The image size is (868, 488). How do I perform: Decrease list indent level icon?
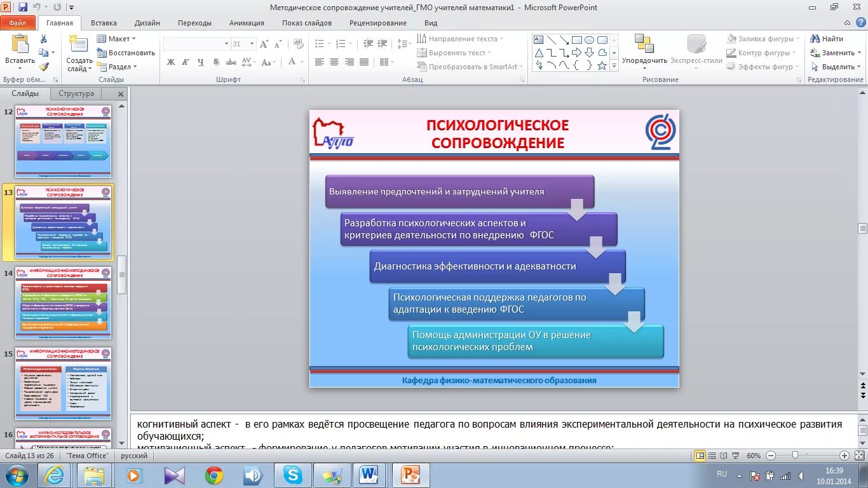coord(369,44)
